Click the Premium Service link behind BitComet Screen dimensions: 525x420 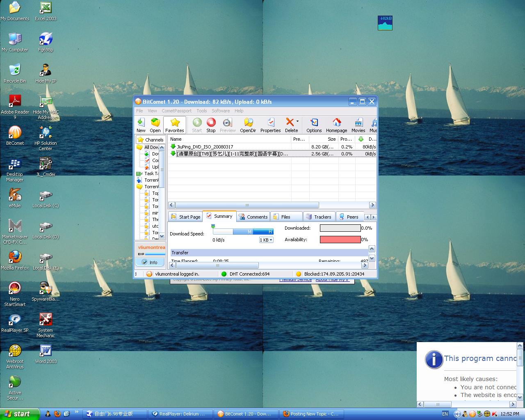pos(295,280)
